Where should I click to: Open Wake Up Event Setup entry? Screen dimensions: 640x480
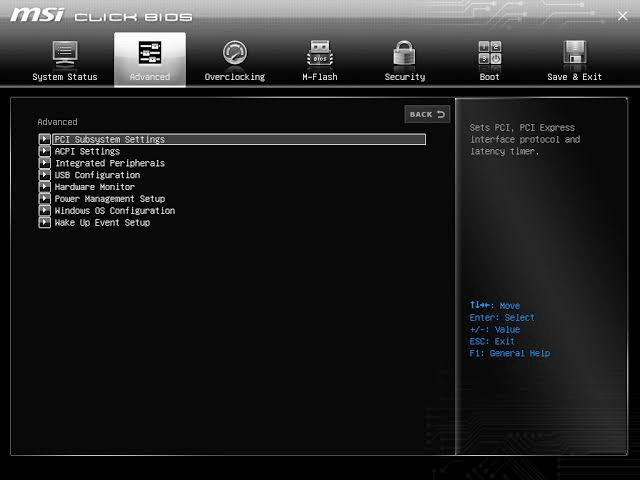tap(102, 222)
